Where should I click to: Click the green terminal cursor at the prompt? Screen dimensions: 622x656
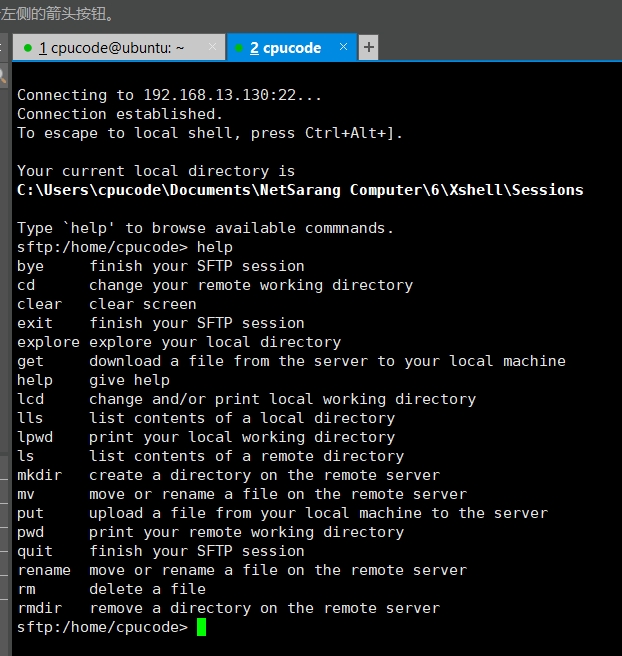[201, 627]
